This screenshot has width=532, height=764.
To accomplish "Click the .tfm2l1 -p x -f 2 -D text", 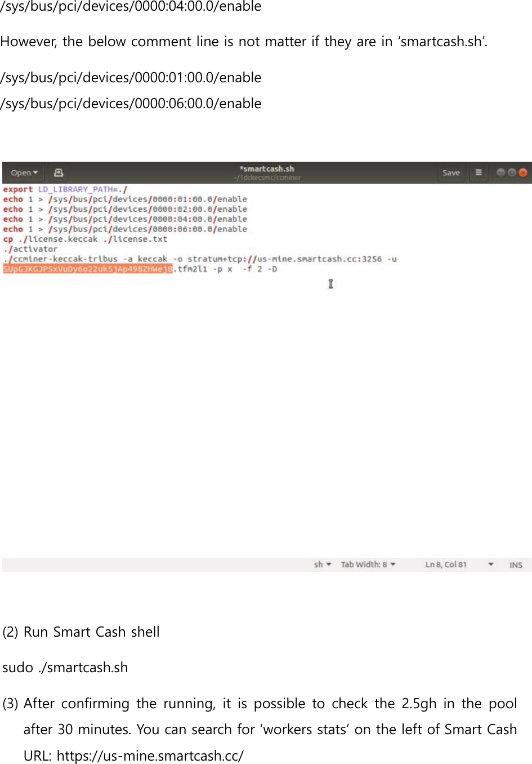I will [x=225, y=269].
